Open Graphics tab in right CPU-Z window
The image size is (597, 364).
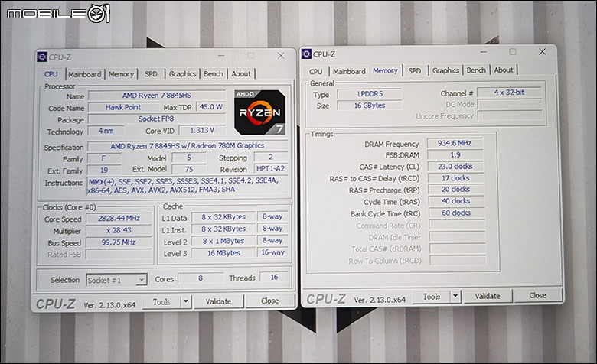(x=445, y=70)
